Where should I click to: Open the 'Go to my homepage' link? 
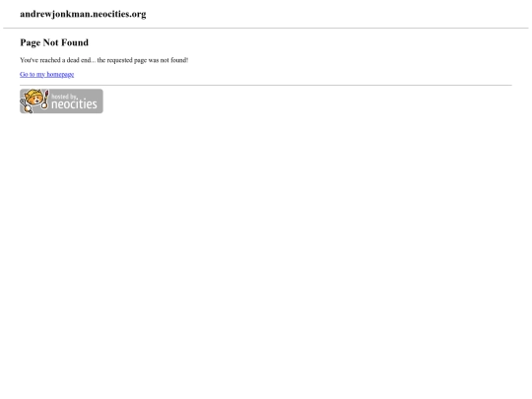(47, 74)
